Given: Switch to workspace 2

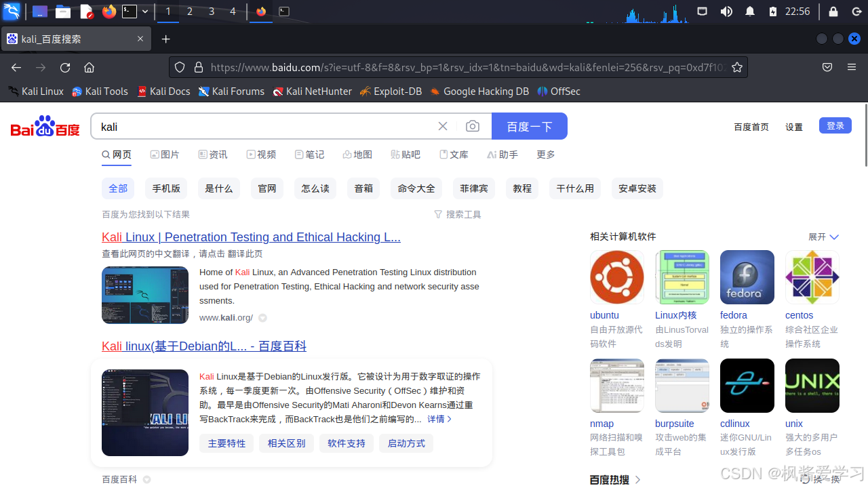Looking at the screenshot, I should click(189, 12).
